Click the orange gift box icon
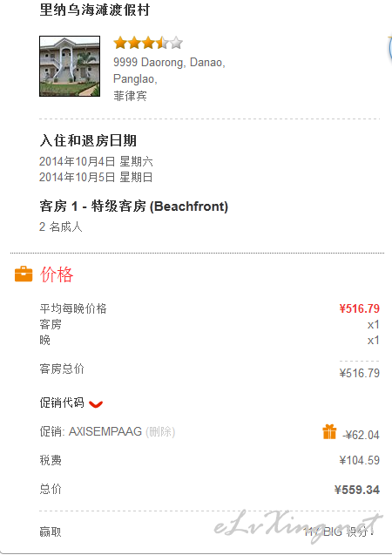Viewport: 392px width, 555px height. pyautogui.click(x=329, y=432)
